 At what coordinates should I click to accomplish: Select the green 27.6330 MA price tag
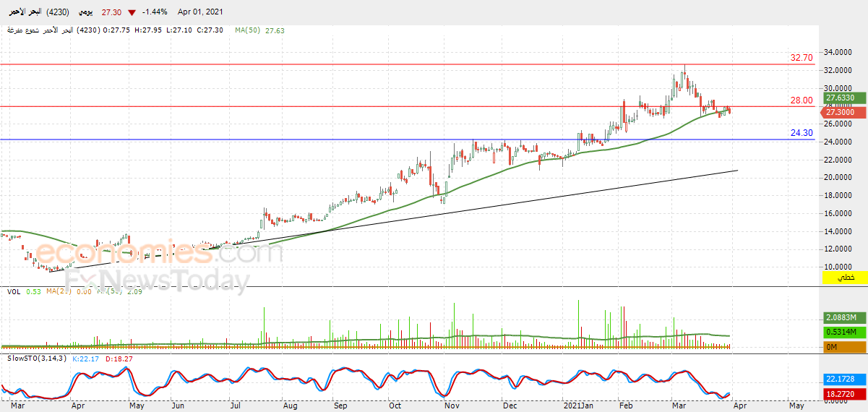(x=845, y=98)
